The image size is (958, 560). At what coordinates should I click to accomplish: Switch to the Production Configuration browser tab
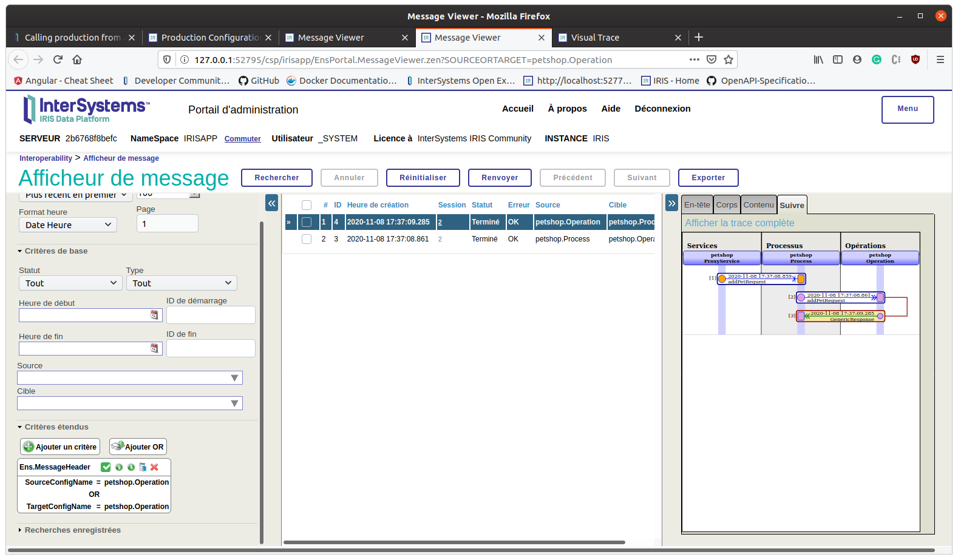[211, 38]
